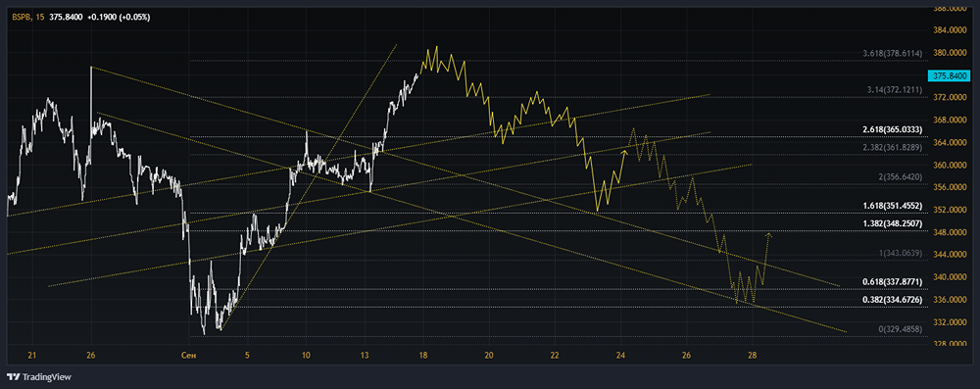The height and width of the screenshot is (389, 980).
Task: Click the 24 date label on time axis
Action: 620,356
